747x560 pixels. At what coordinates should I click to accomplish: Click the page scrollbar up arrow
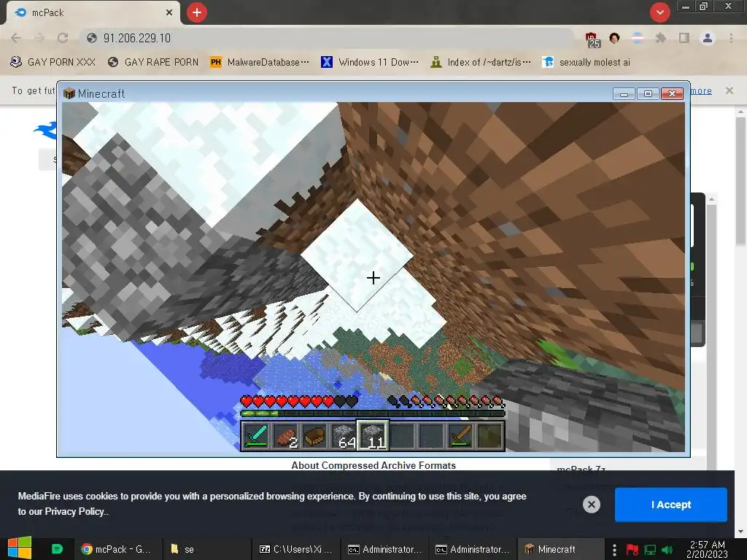pos(740,112)
